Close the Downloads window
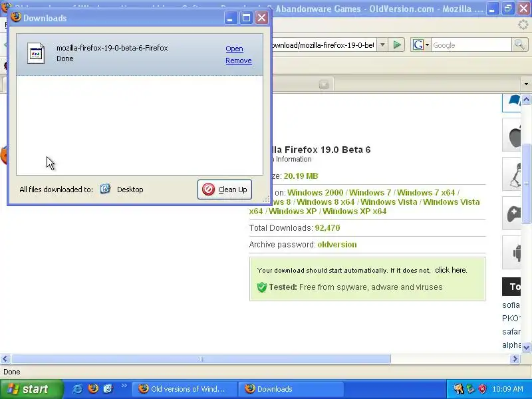 261,18
